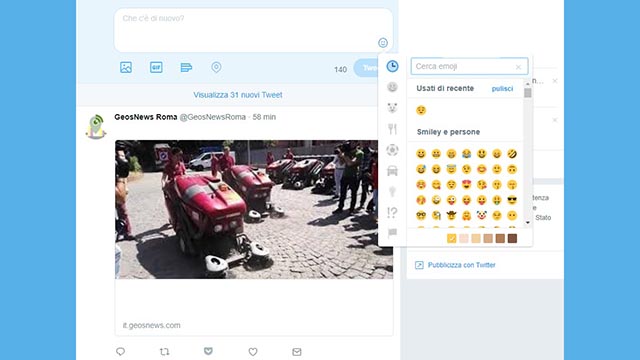The width and height of the screenshot is (640, 360).
Task: Select the Smiley and people emoji category
Action: (x=392, y=87)
